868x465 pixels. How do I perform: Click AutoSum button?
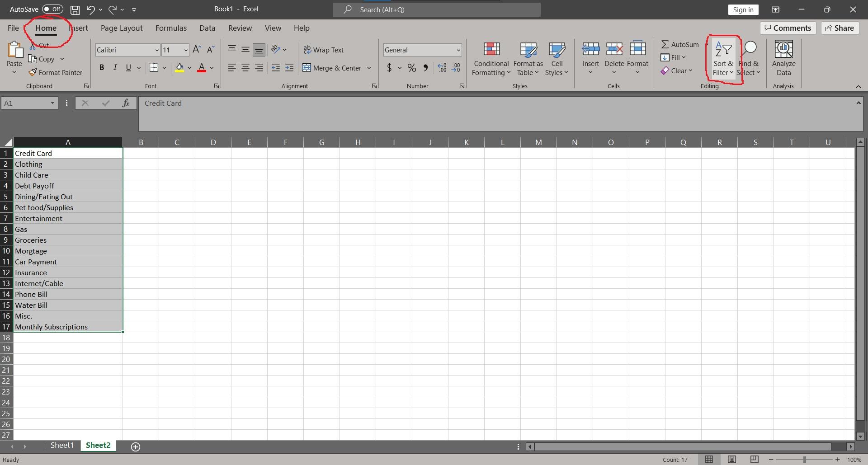click(x=680, y=44)
